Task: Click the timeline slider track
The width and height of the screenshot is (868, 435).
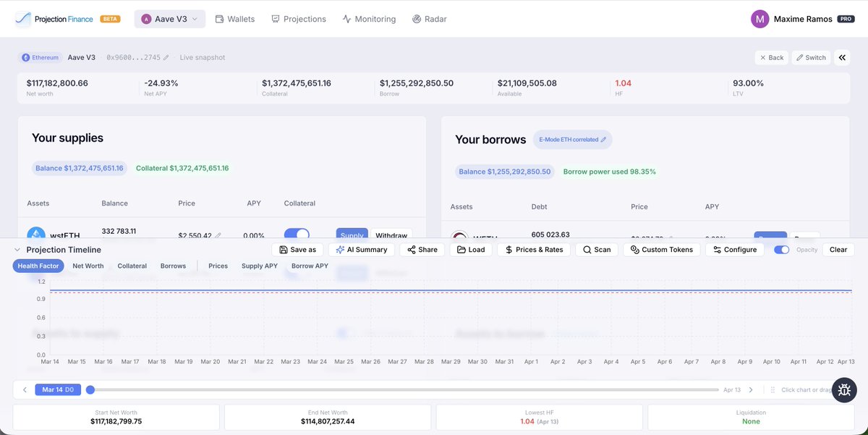Action: click(x=405, y=389)
